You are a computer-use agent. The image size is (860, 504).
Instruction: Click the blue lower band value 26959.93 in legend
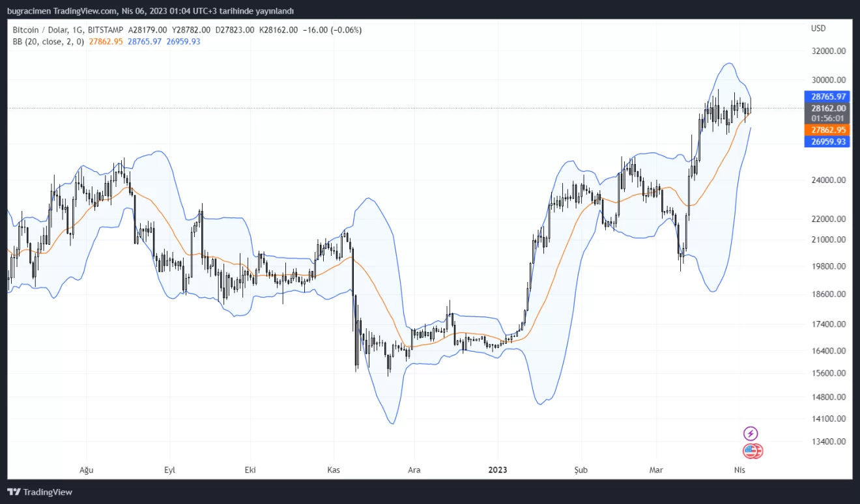point(183,42)
